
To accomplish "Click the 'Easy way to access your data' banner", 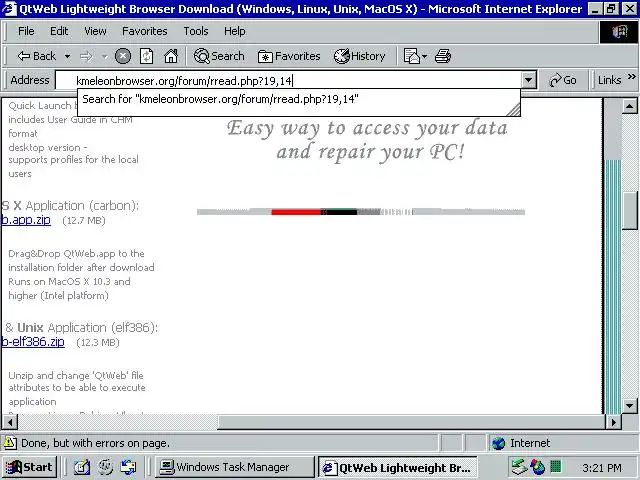I will (367, 140).
